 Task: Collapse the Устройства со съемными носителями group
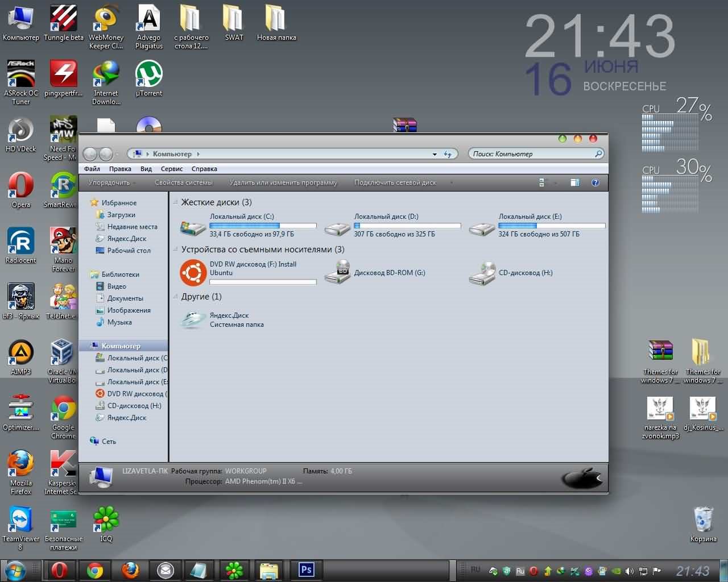(176, 250)
